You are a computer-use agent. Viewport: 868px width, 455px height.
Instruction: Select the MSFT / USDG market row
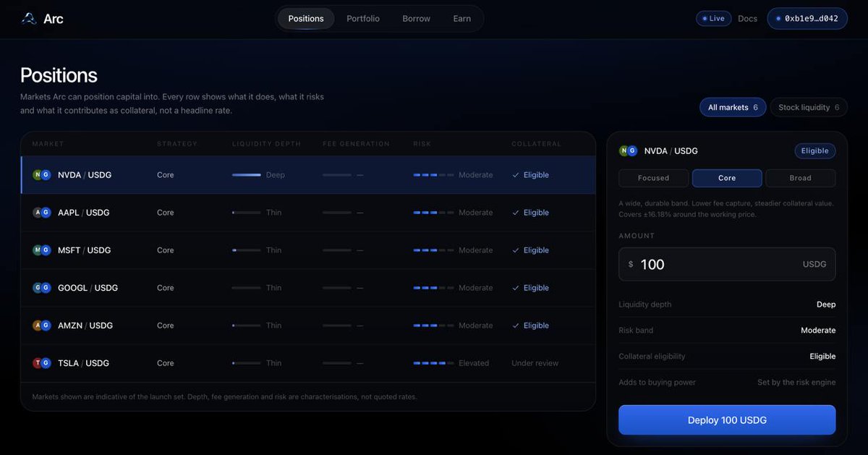[308, 250]
